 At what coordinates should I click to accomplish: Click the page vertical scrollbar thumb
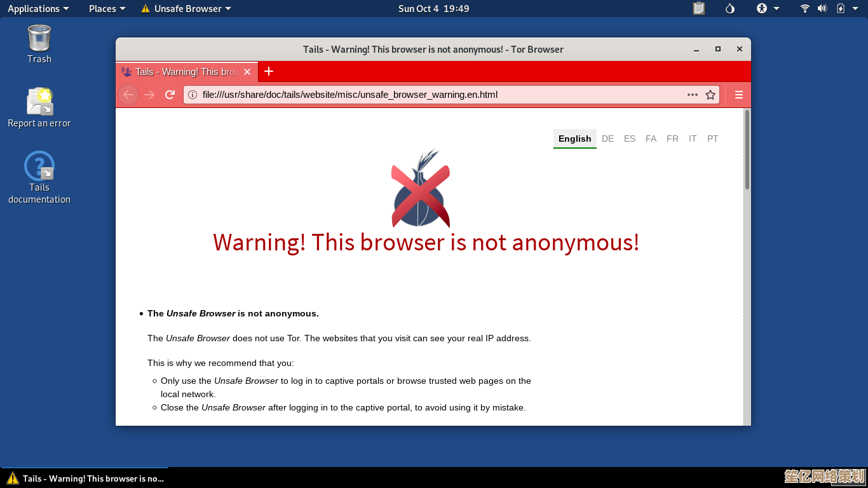point(747,149)
